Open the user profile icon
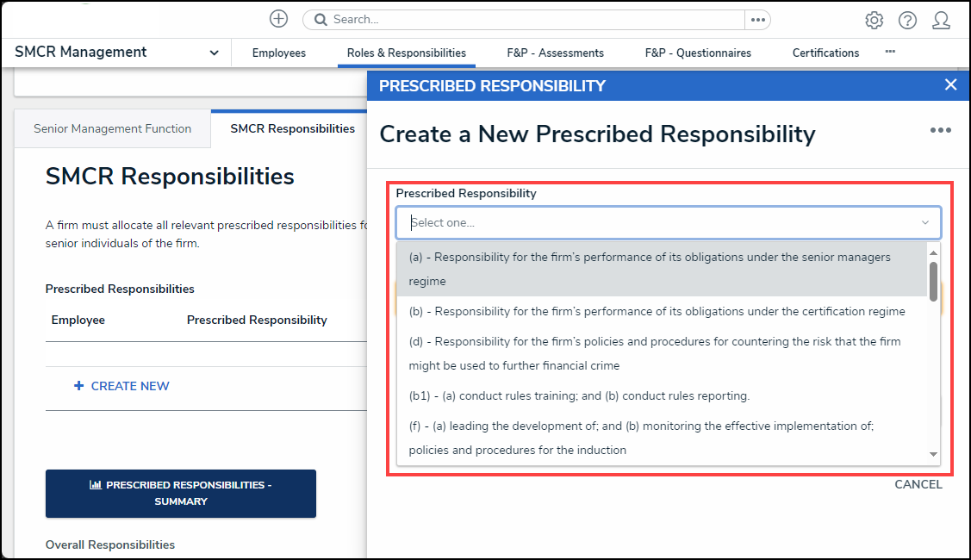971x560 pixels. (x=940, y=20)
